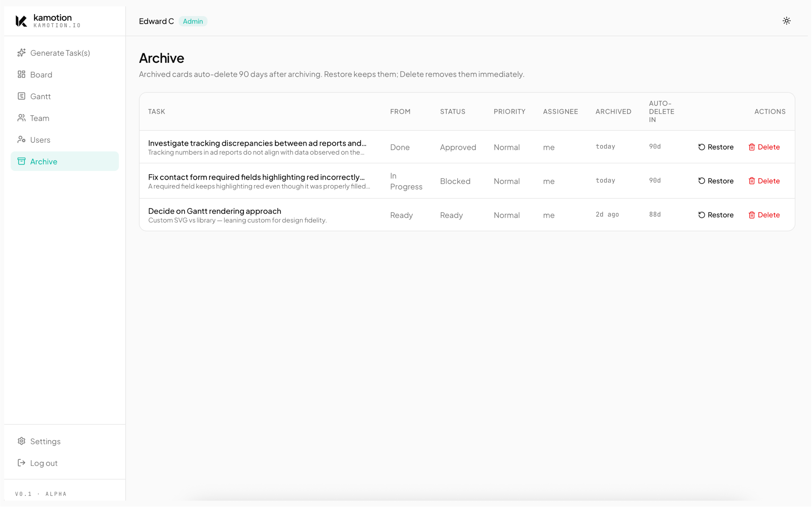Click the Settings gear icon
This screenshot has height=507, width=812.
22,441
